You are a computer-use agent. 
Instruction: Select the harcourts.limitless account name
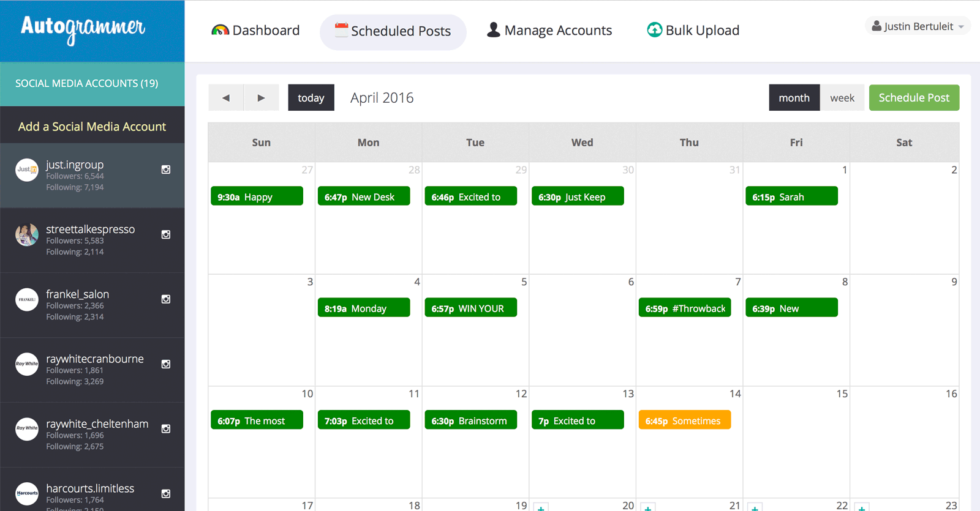(90, 488)
